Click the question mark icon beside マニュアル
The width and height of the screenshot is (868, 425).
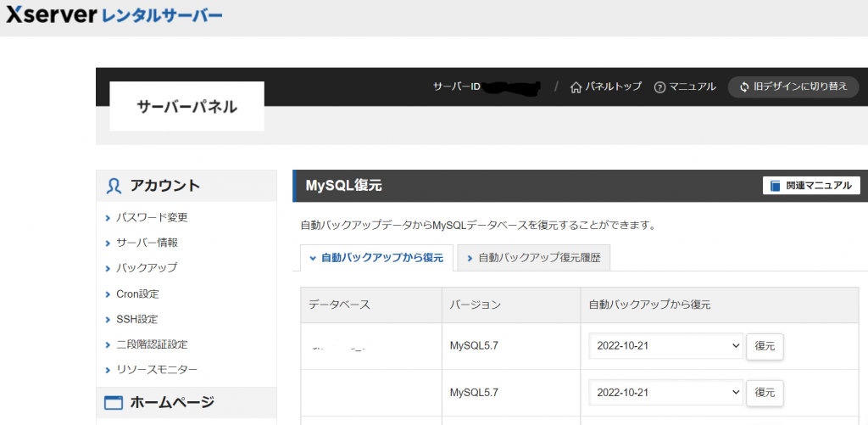tap(659, 87)
